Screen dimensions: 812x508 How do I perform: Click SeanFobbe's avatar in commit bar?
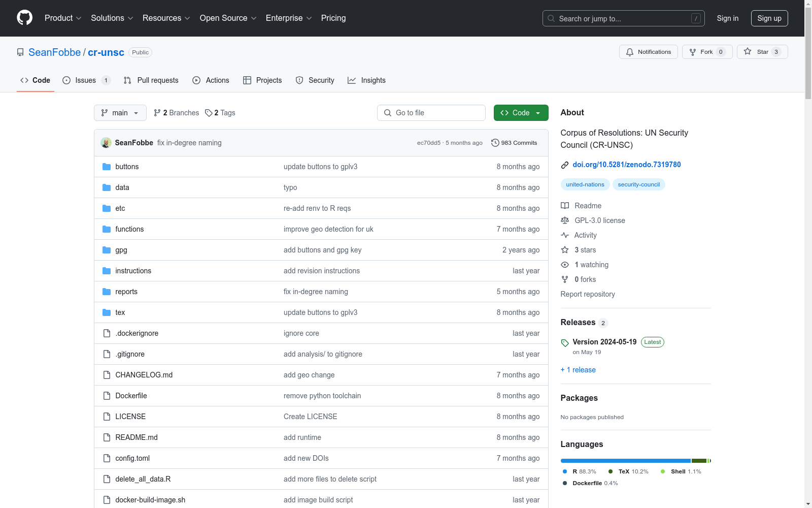click(x=106, y=143)
